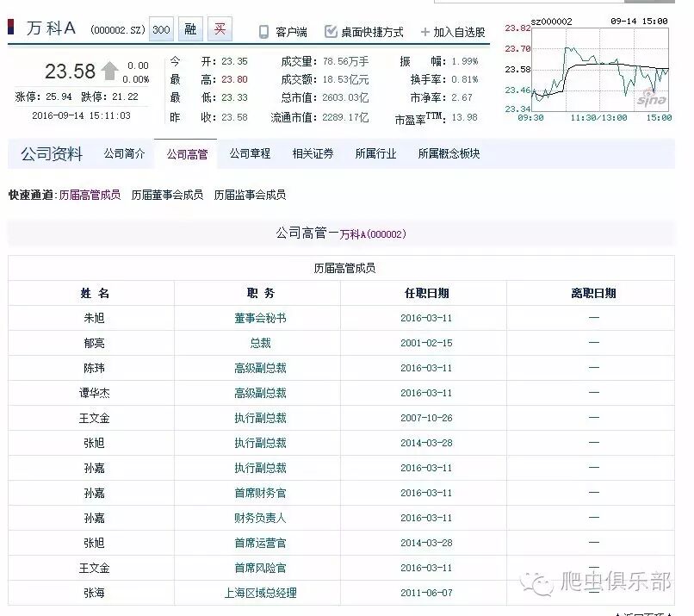Open the 总裁 position link

point(260,343)
